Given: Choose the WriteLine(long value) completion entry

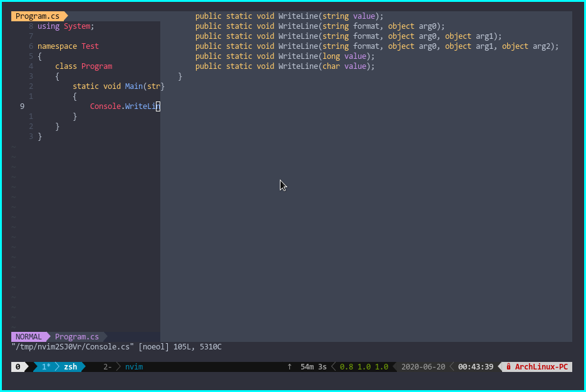Looking at the screenshot, I should [282, 56].
